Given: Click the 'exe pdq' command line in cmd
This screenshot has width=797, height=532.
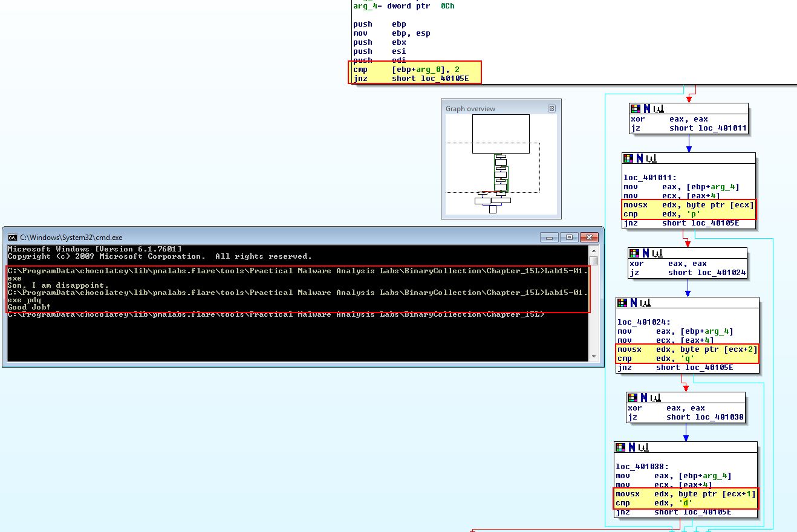Looking at the screenshot, I should (x=24, y=300).
